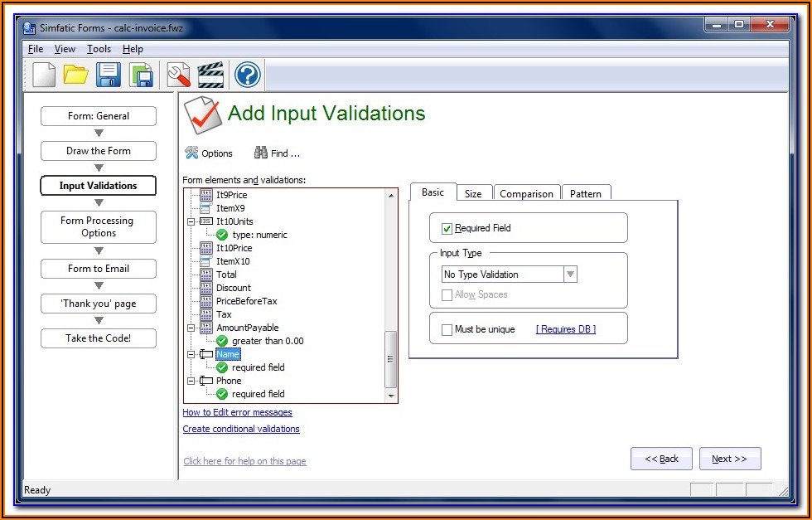This screenshot has width=812, height=520.
Task: Select the Phone field in the tree
Action: (x=229, y=381)
